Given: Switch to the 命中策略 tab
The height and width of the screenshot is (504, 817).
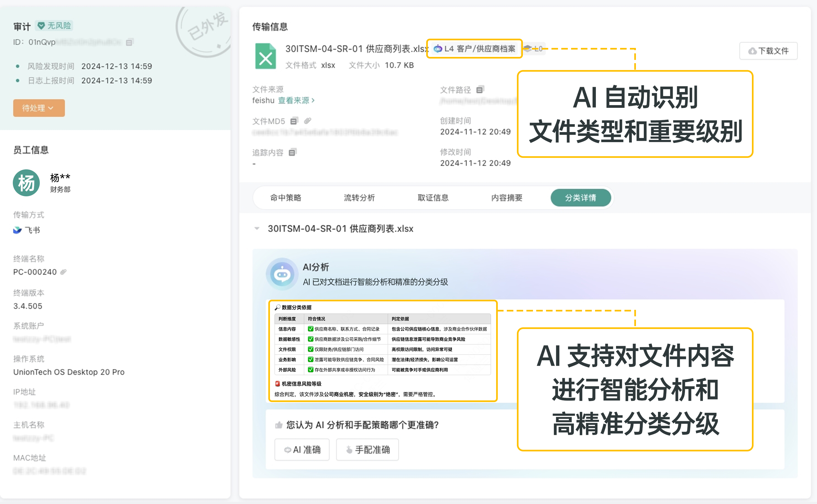Looking at the screenshot, I should [286, 198].
